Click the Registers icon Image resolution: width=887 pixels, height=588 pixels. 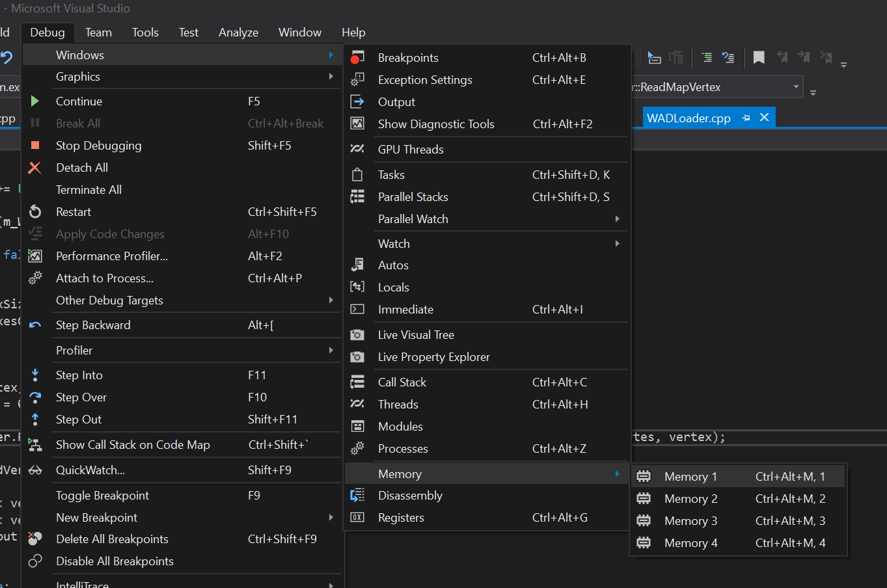point(357,518)
